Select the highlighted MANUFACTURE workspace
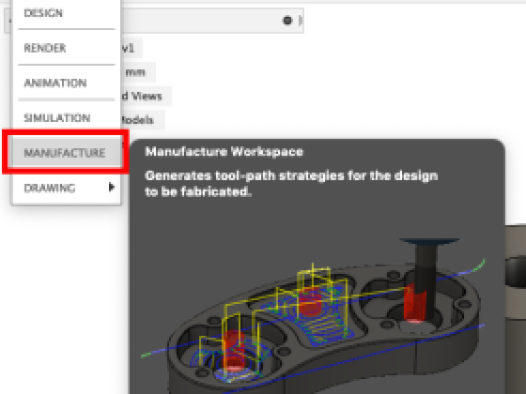526x394 pixels. click(x=65, y=153)
